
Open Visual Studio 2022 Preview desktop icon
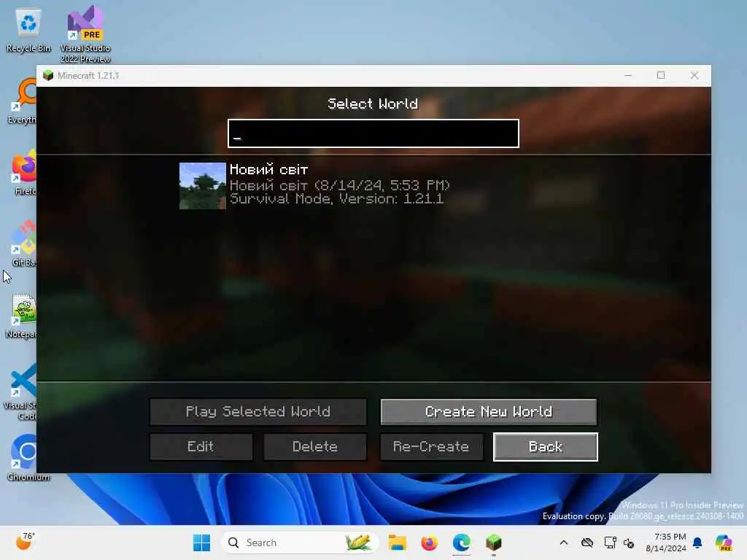click(x=85, y=34)
